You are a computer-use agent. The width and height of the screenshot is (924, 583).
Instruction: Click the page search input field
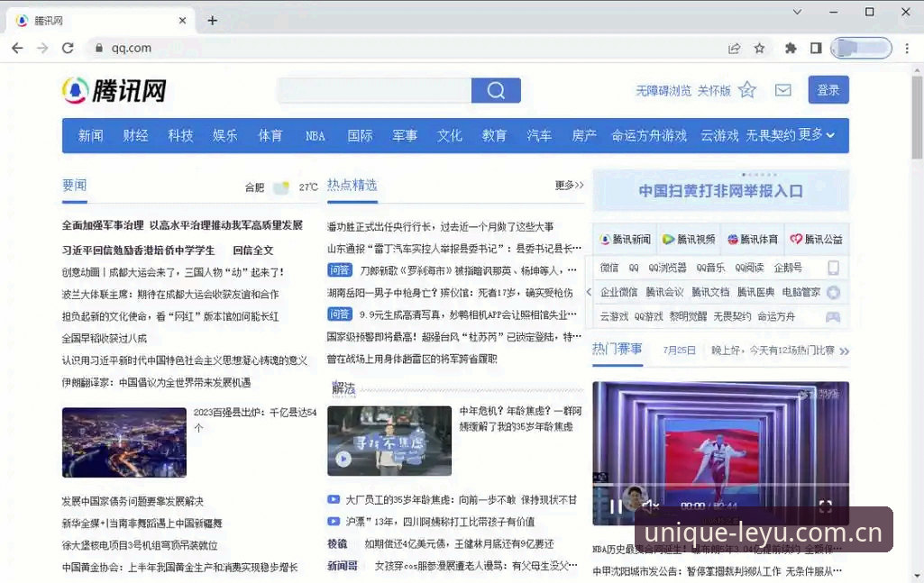(375, 91)
